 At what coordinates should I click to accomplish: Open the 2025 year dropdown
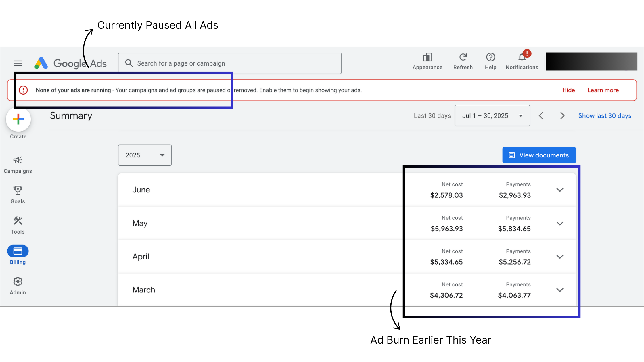pyautogui.click(x=145, y=155)
